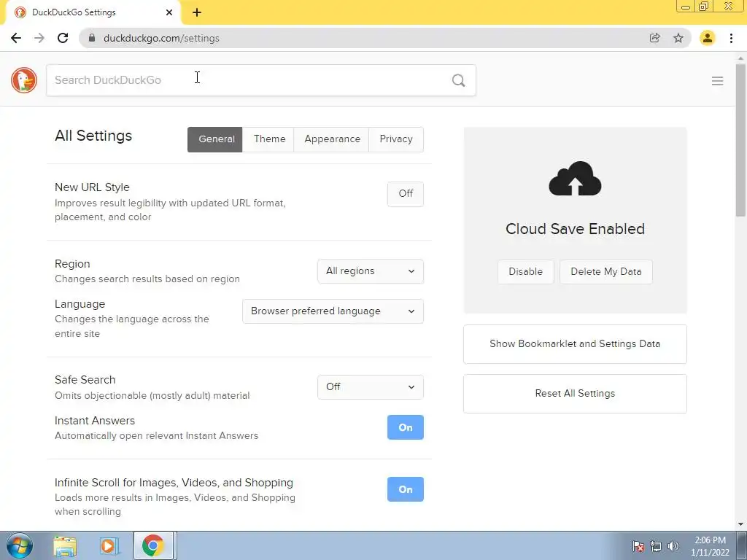Open Chrome three-dot menu

pyautogui.click(x=731, y=38)
